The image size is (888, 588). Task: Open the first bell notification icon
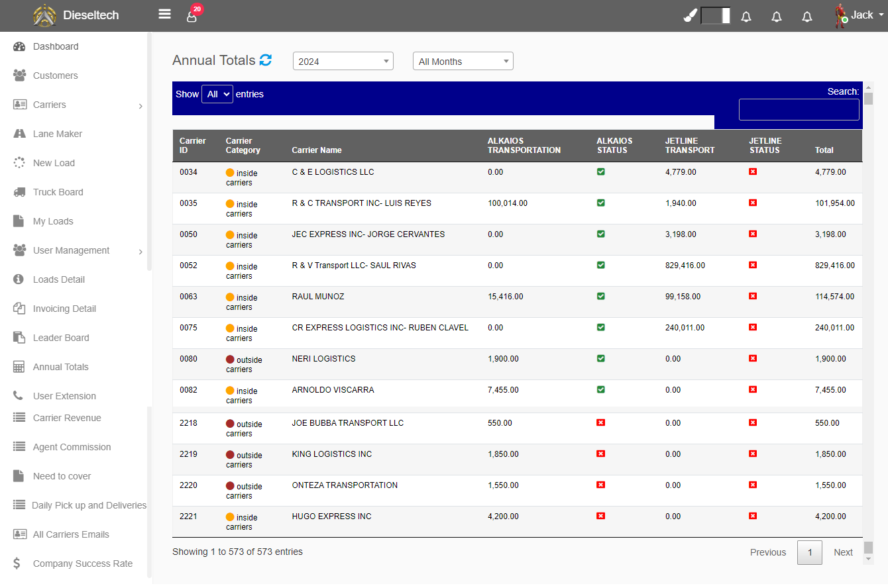coord(746,17)
